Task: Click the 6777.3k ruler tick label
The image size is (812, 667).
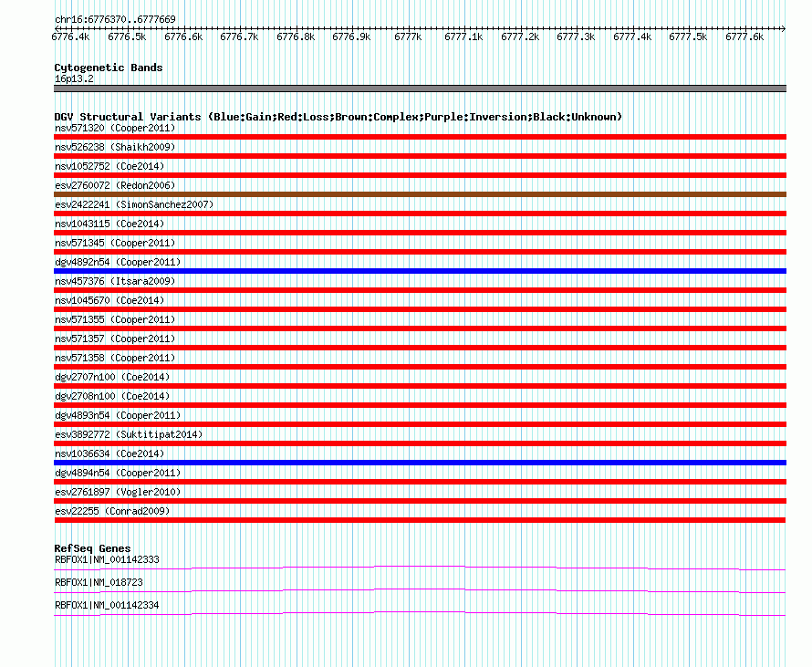Action: tap(576, 36)
